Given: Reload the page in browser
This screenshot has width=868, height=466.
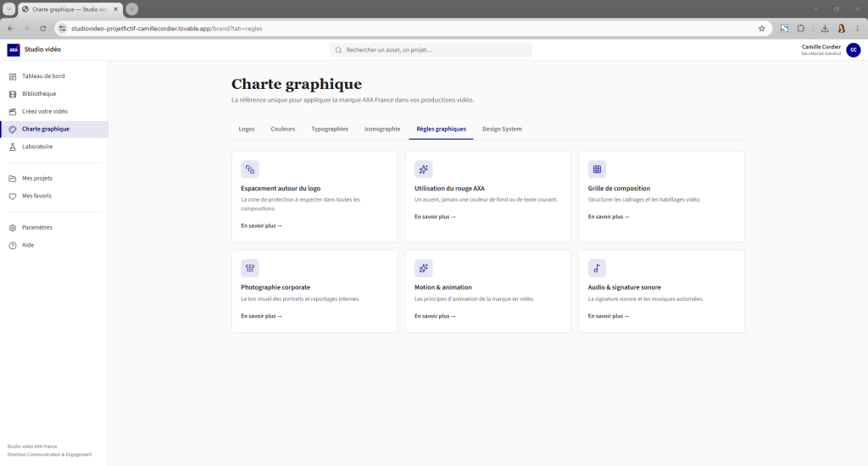Looking at the screenshot, I should pyautogui.click(x=42, y=29).
